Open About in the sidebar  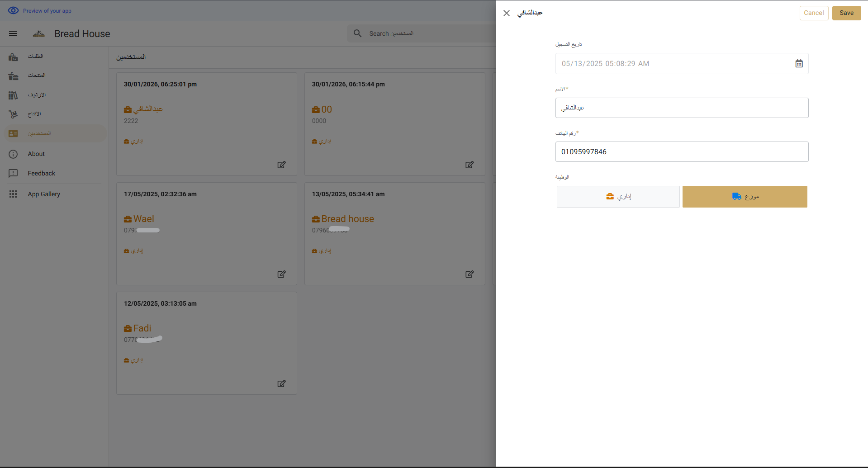[36, 154]
